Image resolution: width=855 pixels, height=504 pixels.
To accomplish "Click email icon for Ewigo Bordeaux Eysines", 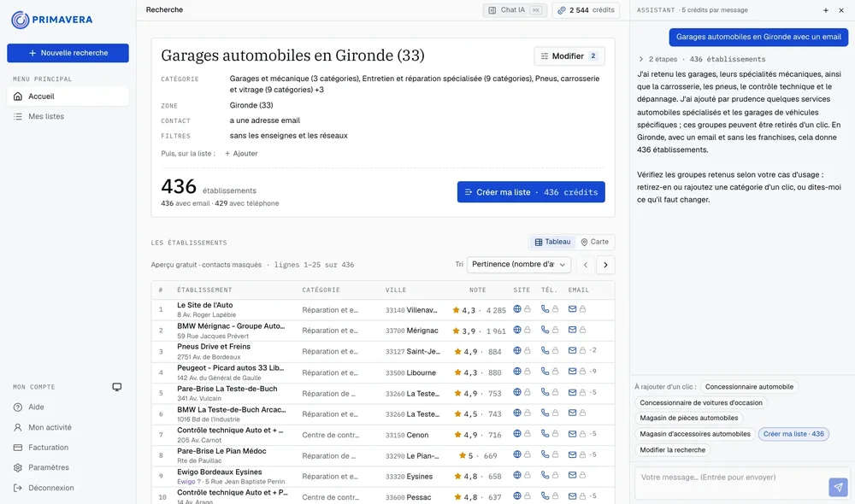I will click(572, 475).
